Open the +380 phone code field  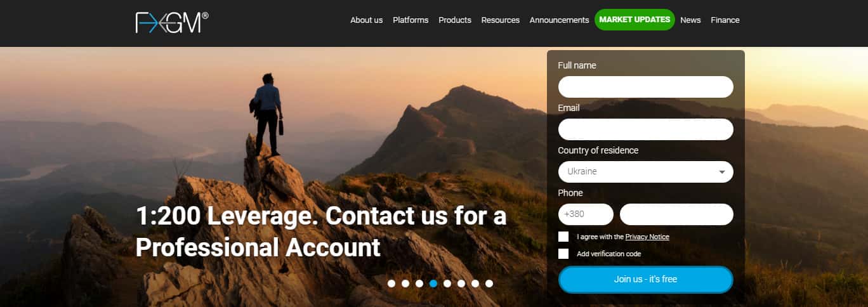(586, 214)
